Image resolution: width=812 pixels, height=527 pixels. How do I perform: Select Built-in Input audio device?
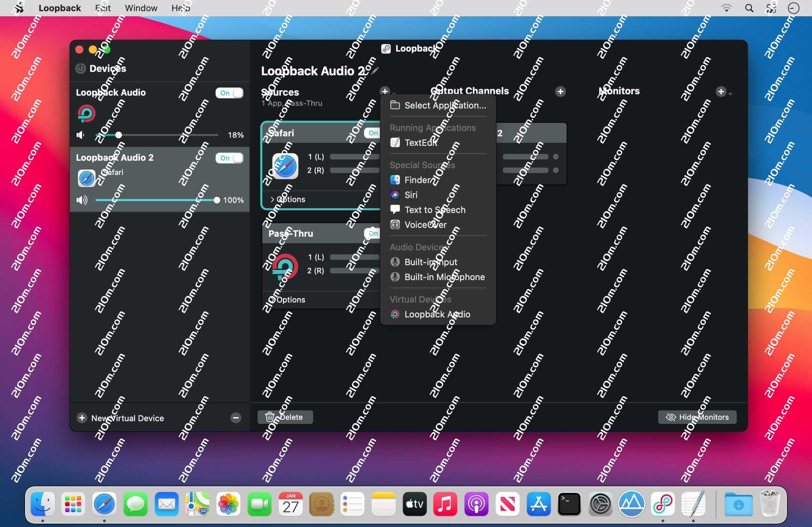tap(438, 262)
